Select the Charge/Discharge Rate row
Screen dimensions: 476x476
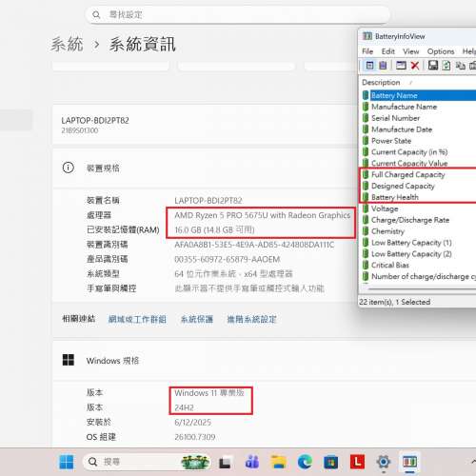(419, 220)
